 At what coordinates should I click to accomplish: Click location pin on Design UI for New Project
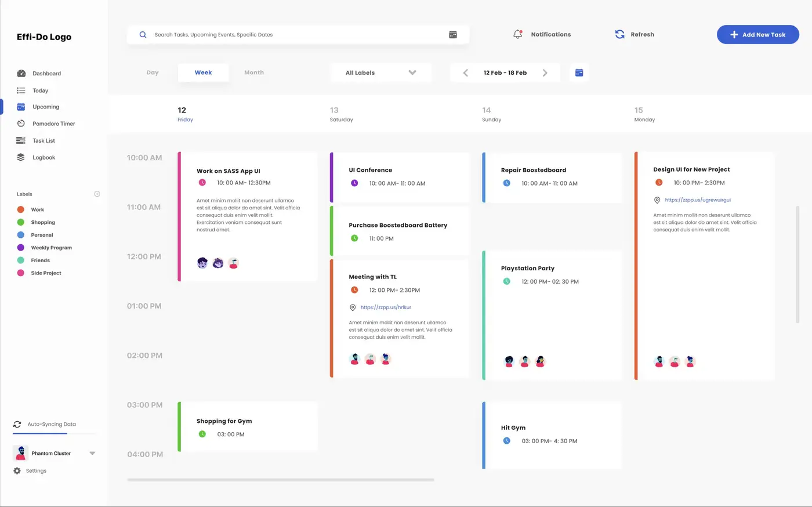point(657,200)
